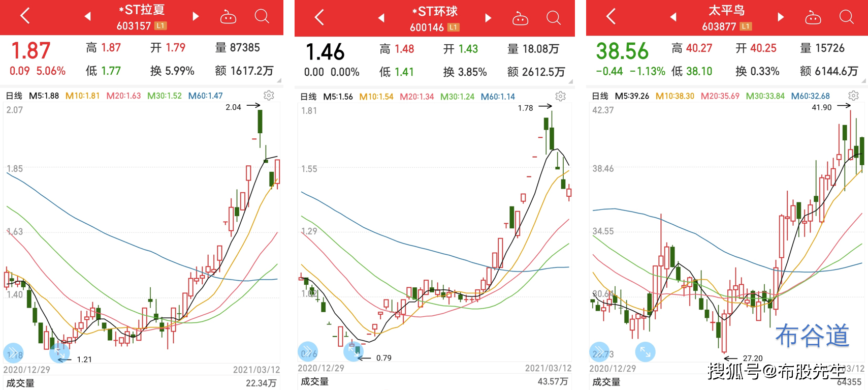Select the 日线 period on *ST环球 chart
Image resolution: width=868 pixels, height=390 pixels.
click(x=308, y=97)
